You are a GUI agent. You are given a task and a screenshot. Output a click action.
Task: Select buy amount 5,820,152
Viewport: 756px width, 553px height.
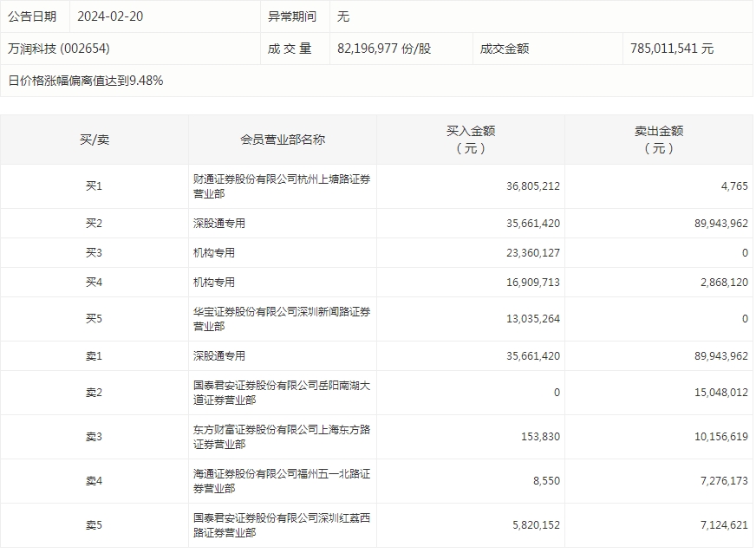tap(536, 525)
